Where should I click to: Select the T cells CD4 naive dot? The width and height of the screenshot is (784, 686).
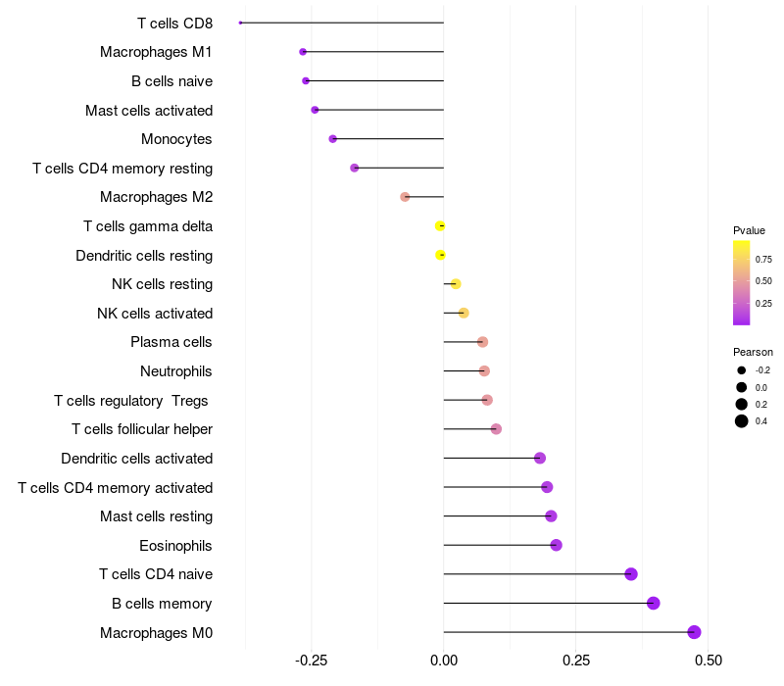[631, 574]
